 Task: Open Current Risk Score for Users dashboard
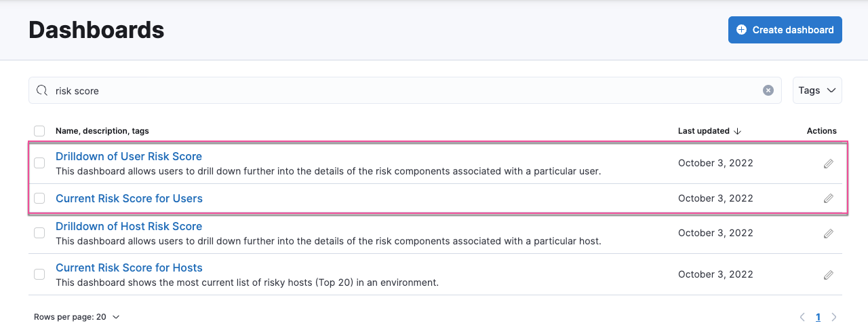129,198
